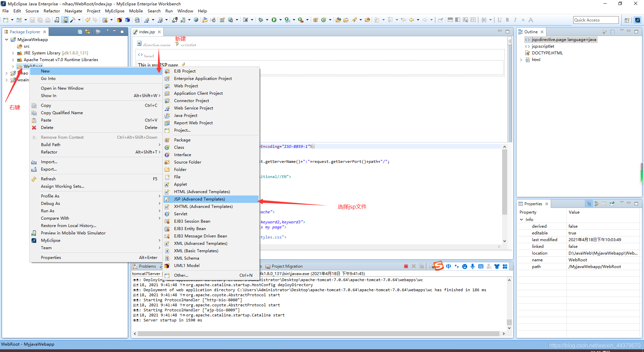This screenshot has width=644, height=352.
Task: Click the italic I toolbar icon
Action: [515, 20]
